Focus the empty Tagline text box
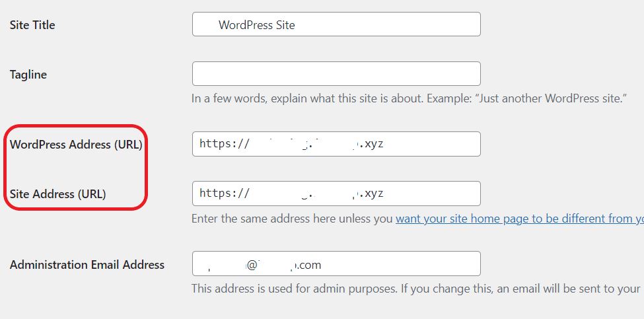Image resolution: width=644 pixels, height=319 pixels. 336,74
